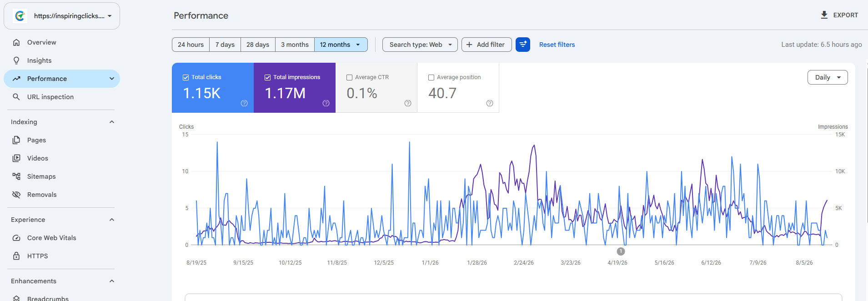
Task: Click the Sitemaps icon
Action: coord(16,176)
